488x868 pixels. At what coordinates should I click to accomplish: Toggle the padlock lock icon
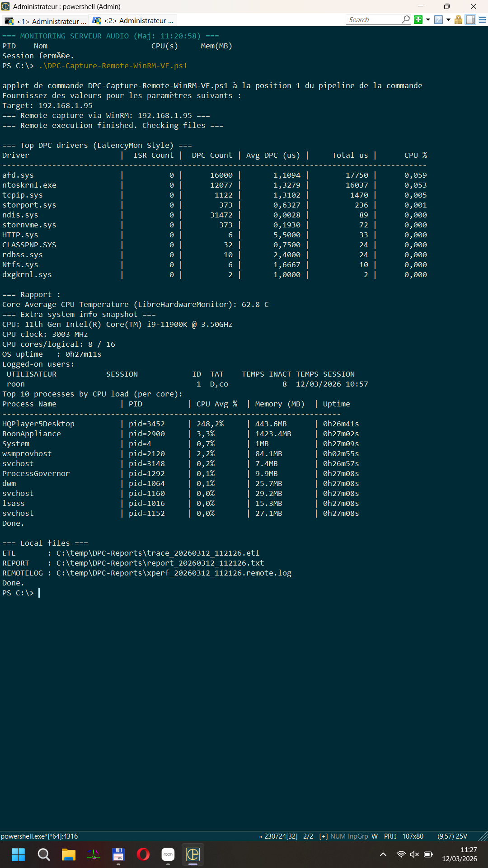point(458,19)
